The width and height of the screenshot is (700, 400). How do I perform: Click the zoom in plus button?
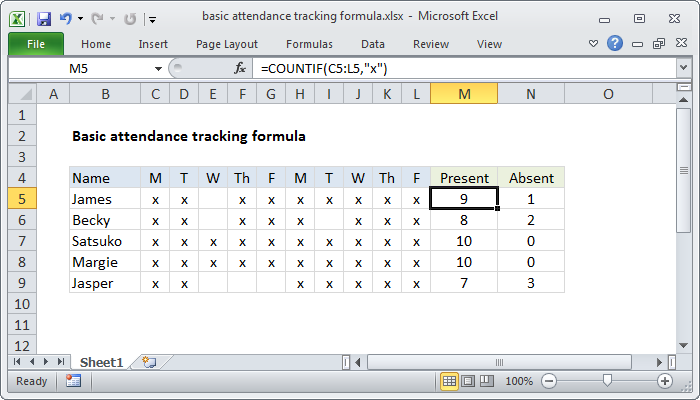664,381
